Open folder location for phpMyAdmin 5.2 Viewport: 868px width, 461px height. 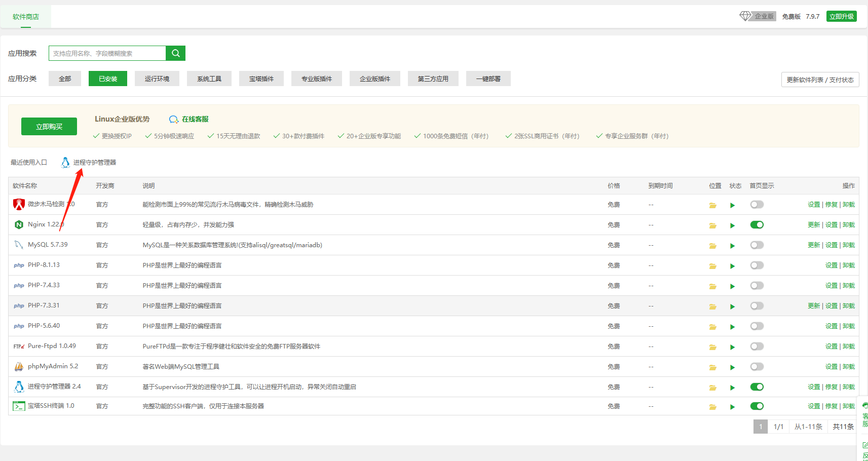coord(713,367)
